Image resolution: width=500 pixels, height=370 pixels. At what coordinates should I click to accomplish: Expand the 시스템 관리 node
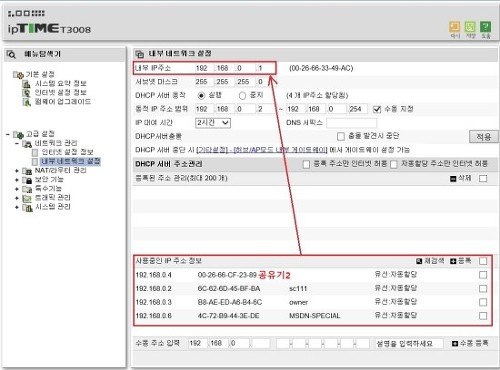tap(17, 207)
